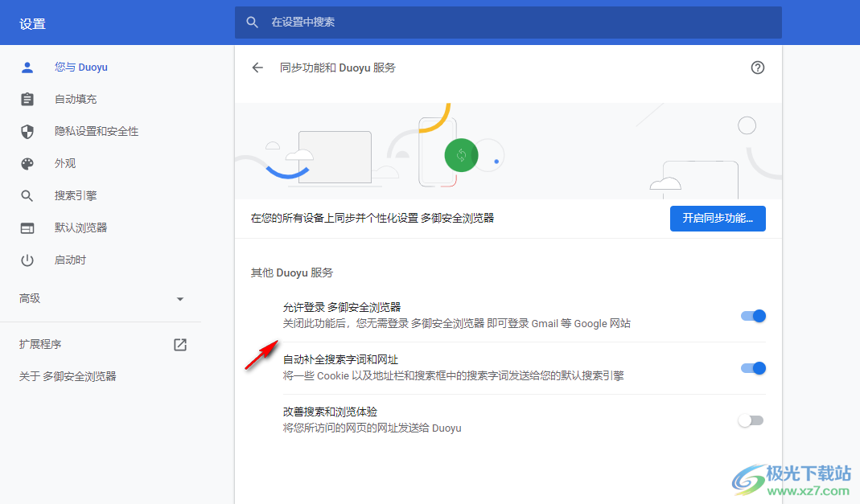
Task: Click the 设置 title in header
Action: (x=32, y=24)
